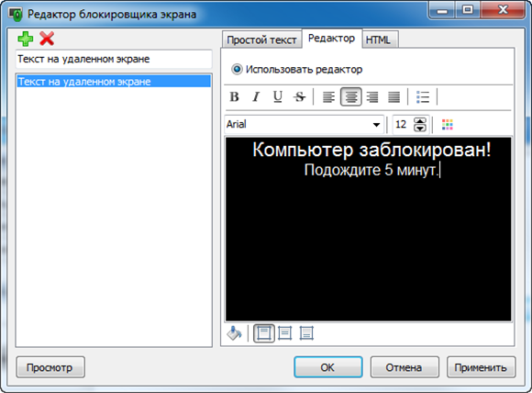Toggle Bold formatting
Screen dimensions: 532x393
[x=235, y=97]
